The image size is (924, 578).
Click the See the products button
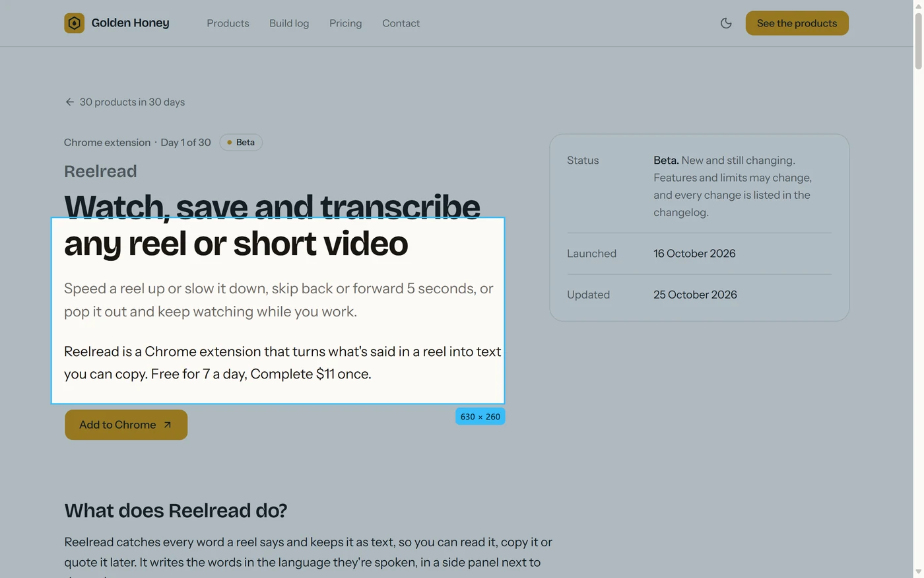point(797,23)
